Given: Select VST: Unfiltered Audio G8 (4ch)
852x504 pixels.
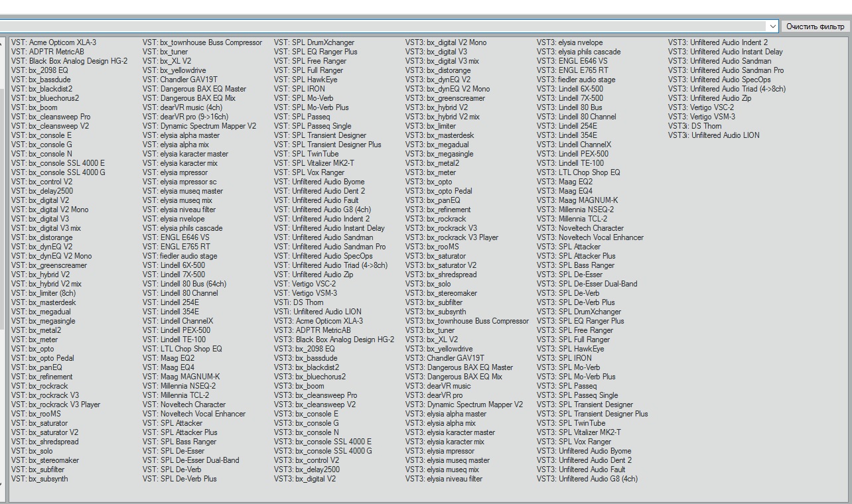Looking at the screenshot, I should point(322,210).
